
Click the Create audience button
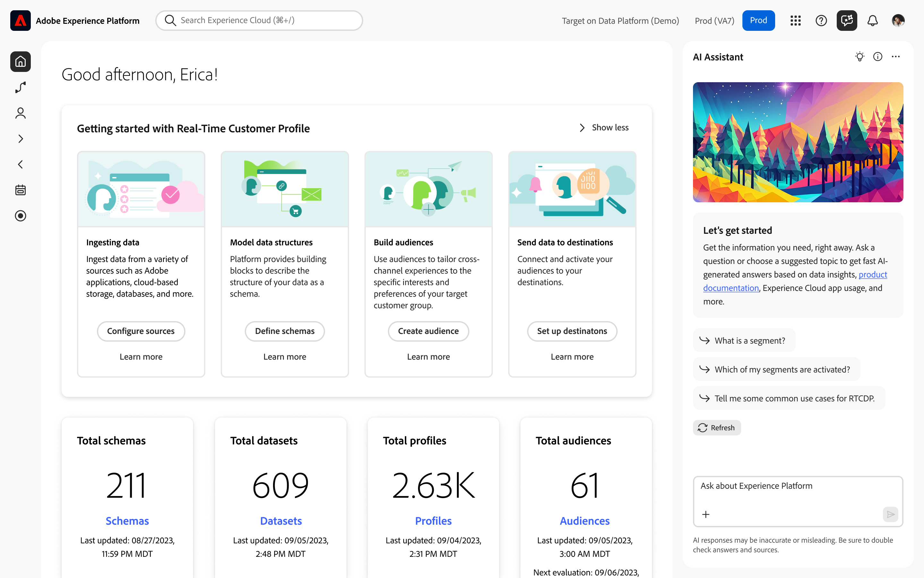point(428,331)
